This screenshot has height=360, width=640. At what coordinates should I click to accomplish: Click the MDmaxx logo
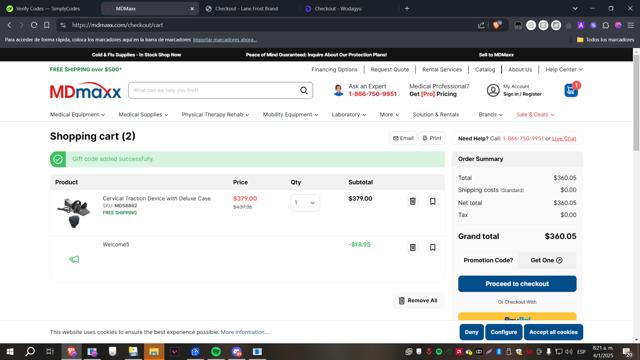[x=85, y=91]
